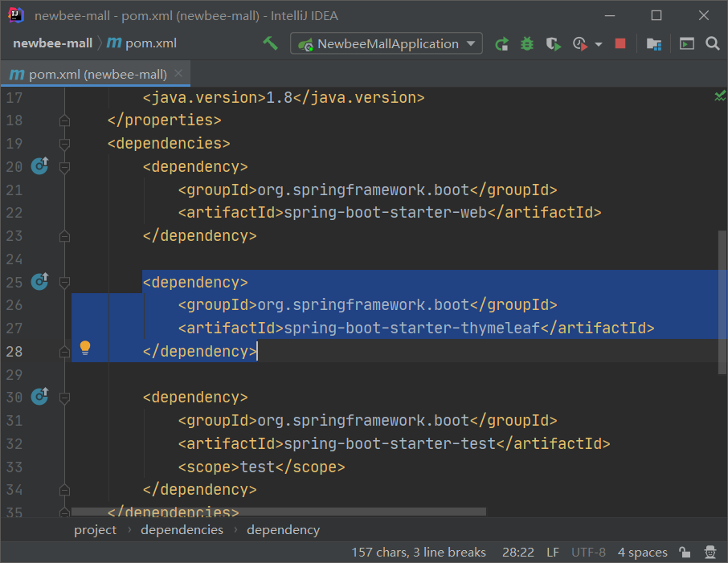Rerun NewbeeMallApplication with the green rerun icon
The image size is (728, 563).
click(x=501, y=44)
